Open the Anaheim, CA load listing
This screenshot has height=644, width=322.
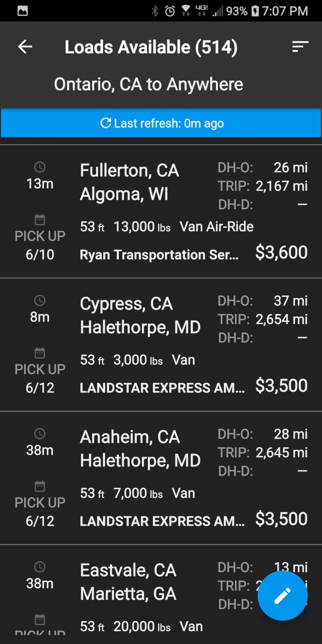point(161,478)
